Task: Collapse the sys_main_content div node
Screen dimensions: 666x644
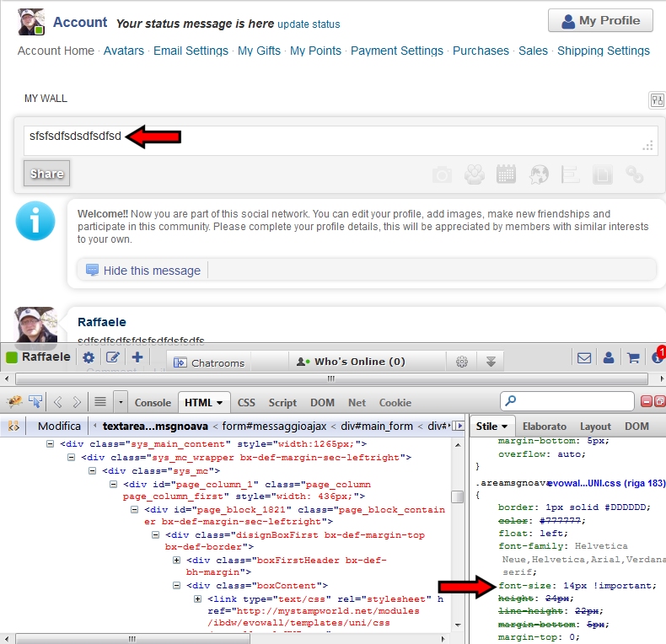Action: 51,443
